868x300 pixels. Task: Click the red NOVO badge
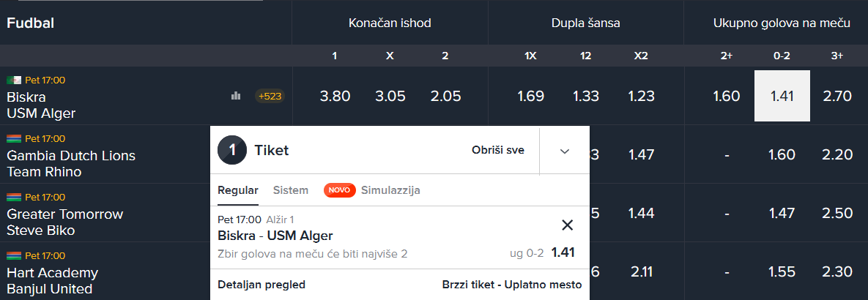(339, 190)
